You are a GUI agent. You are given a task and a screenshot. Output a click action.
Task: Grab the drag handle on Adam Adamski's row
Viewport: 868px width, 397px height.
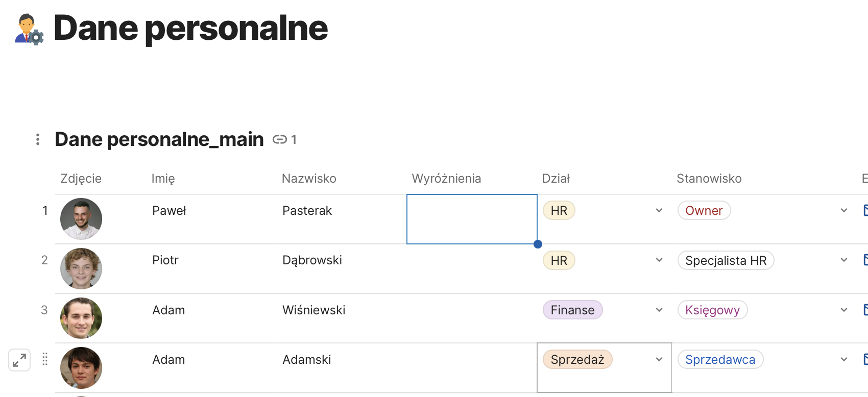tap(45, 359)
